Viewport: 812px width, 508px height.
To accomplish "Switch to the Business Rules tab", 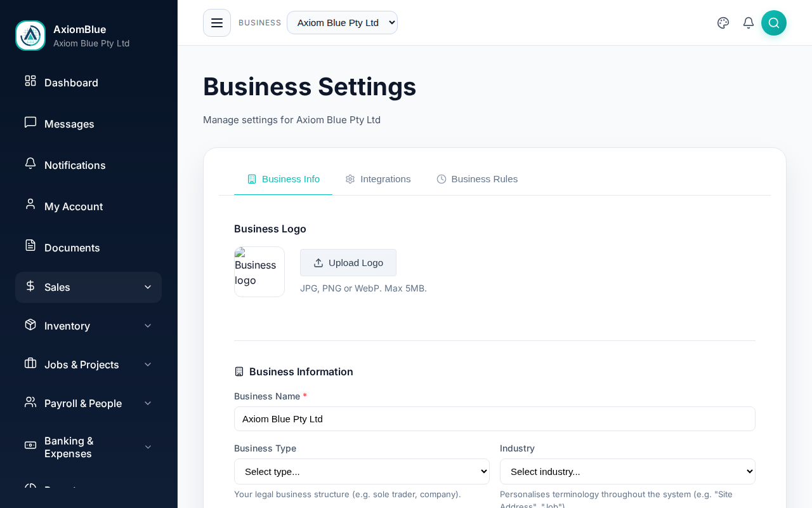I will pyautogui.click(x=477, y=179).
